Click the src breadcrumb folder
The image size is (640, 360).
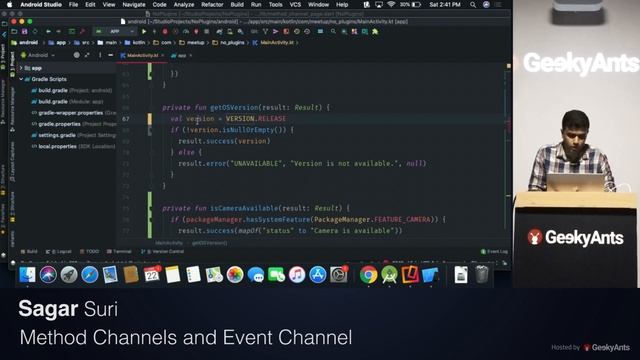click(x=82, y=42)
